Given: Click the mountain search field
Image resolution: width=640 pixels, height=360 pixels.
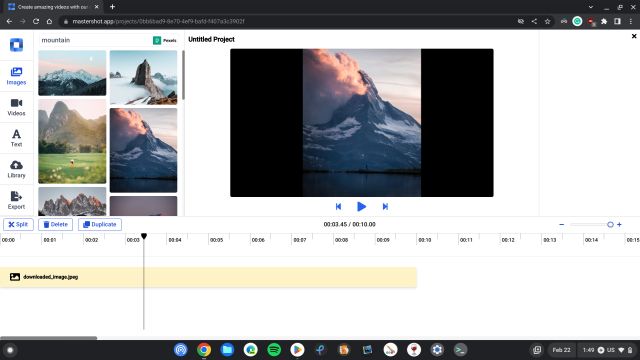Looking at the screenshot, I should pyautogui.click(x=94, y=40).
